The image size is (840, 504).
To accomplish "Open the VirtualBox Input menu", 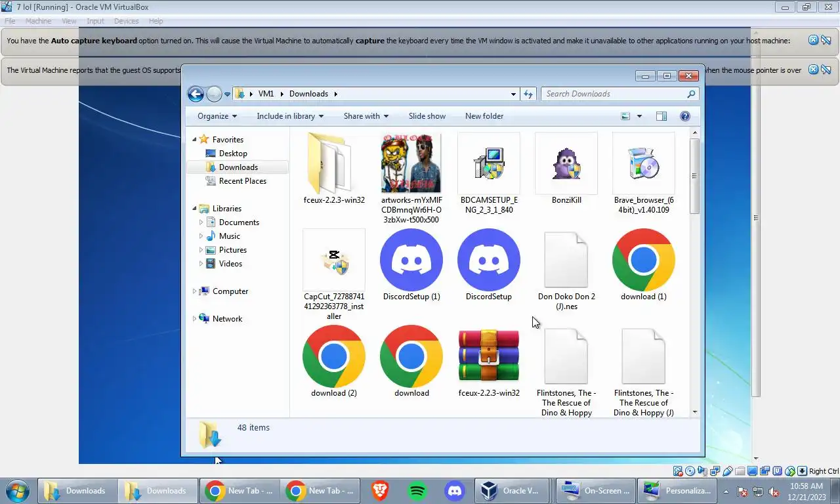I will point(95,21).
